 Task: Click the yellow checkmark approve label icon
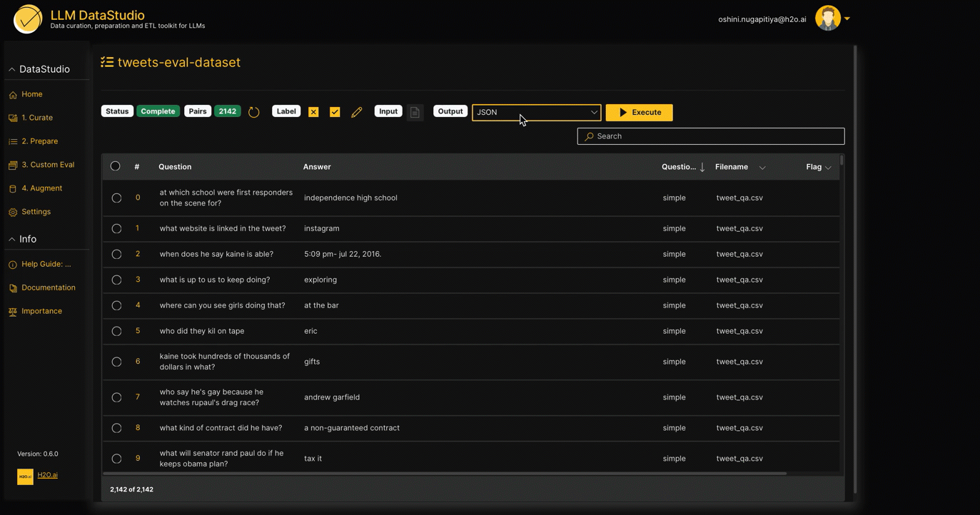click(335, 112)
